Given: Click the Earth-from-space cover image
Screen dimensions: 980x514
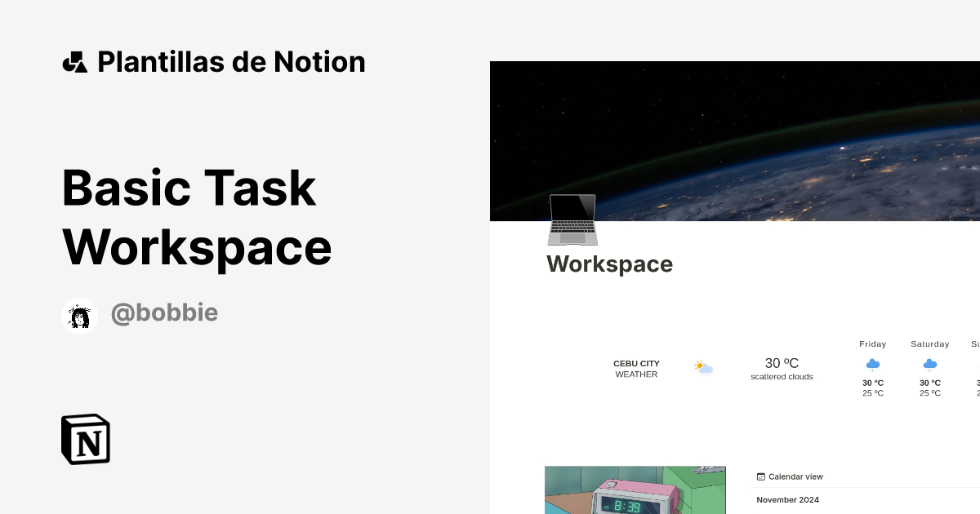Looking at the screenshot, I should click(x=734, y=139).
